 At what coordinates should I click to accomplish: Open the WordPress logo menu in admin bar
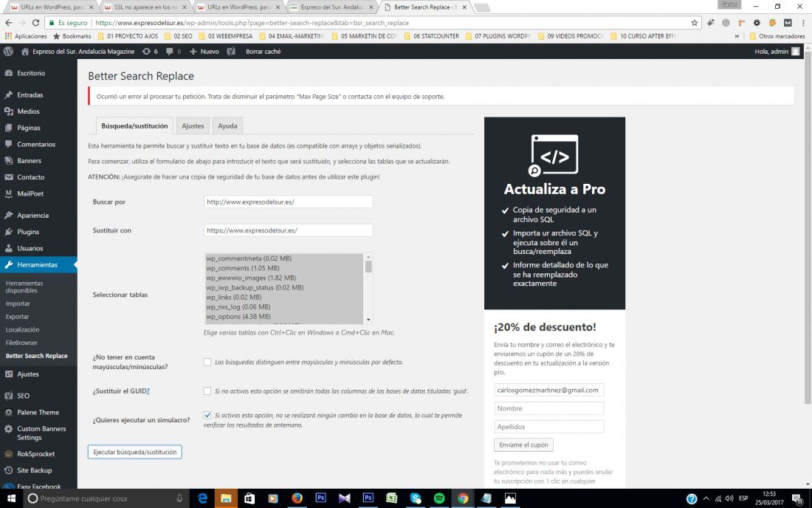click(8, 51)
